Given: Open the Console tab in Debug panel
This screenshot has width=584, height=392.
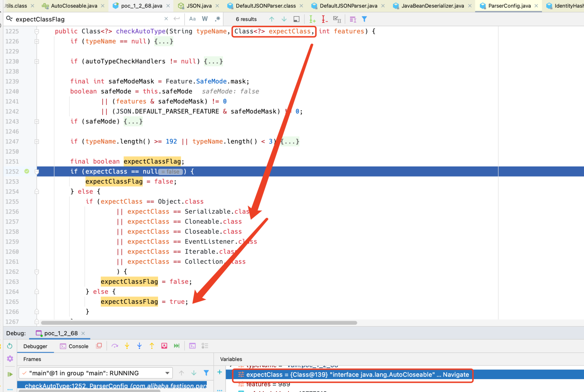Looking at the screenshot, I should point(74,346).
